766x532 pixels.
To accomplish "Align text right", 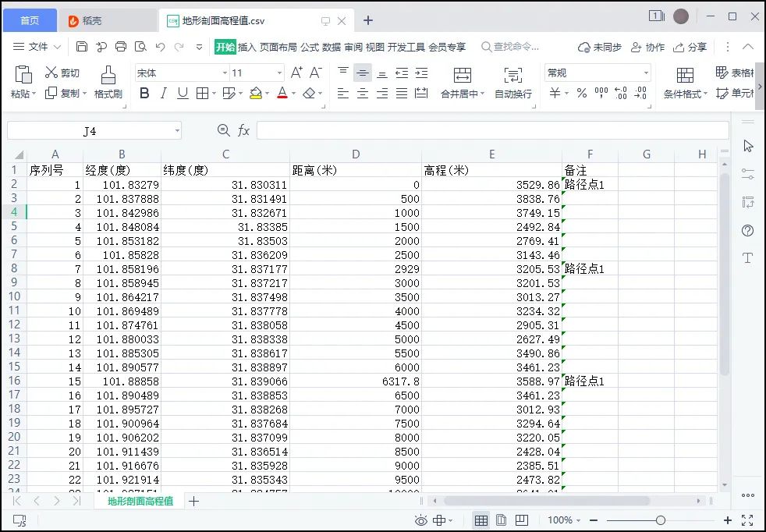I will tap(382, 93).
